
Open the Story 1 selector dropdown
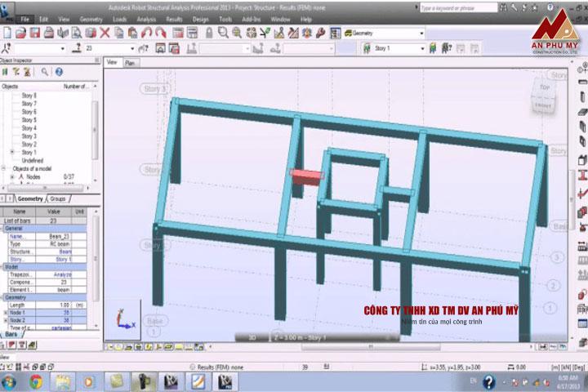(x=421, y=48)
